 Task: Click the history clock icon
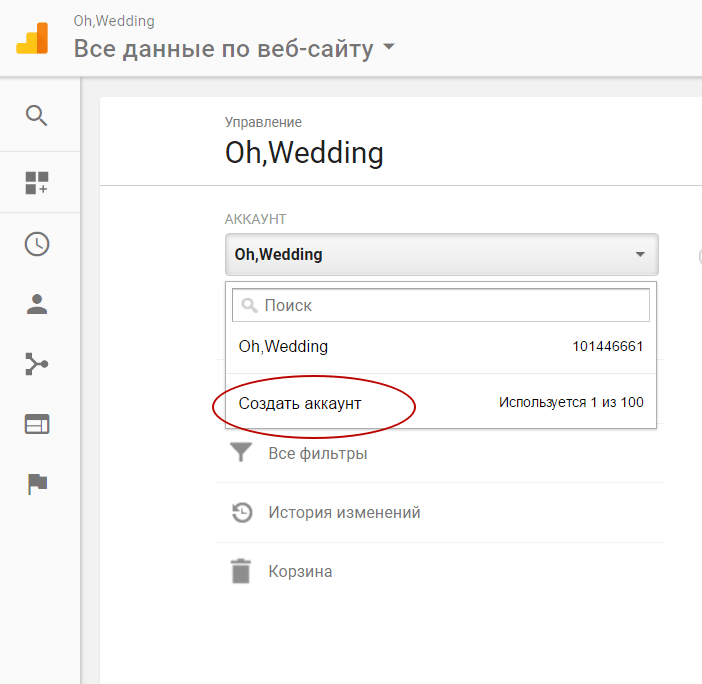click(241, 513)
